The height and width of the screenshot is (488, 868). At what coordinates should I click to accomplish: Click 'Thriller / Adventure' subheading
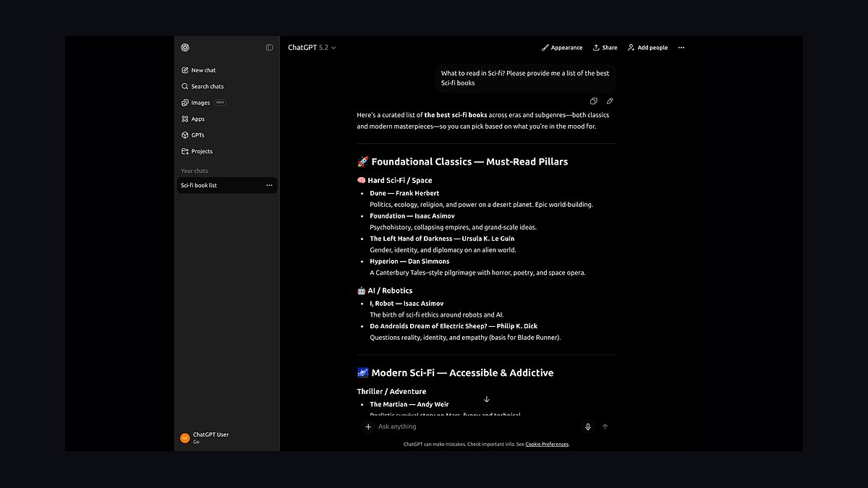coord(391,392)
